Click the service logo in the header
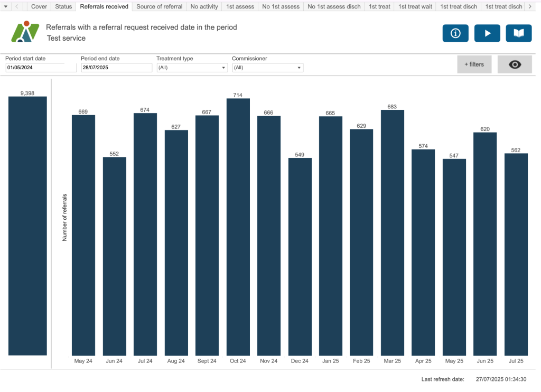Viewport: 541px width, 392px height. [x=25, y=32]
